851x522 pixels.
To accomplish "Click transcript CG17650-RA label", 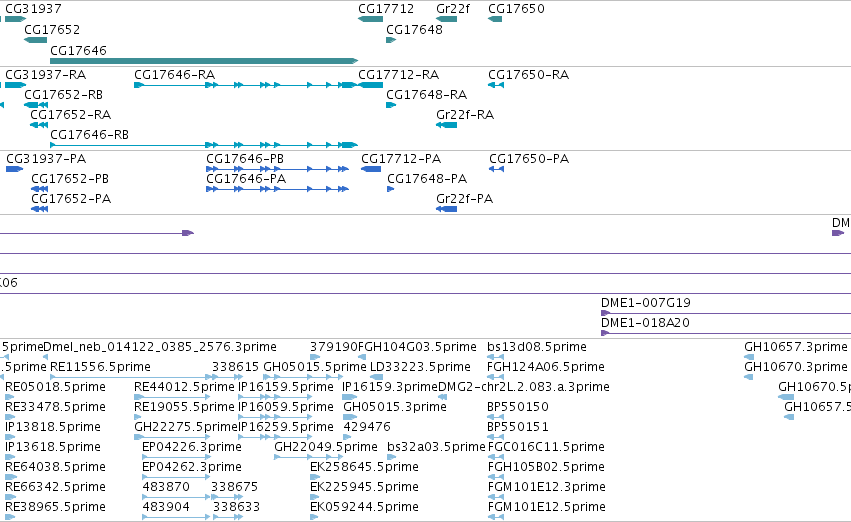I will click(529, 74).
